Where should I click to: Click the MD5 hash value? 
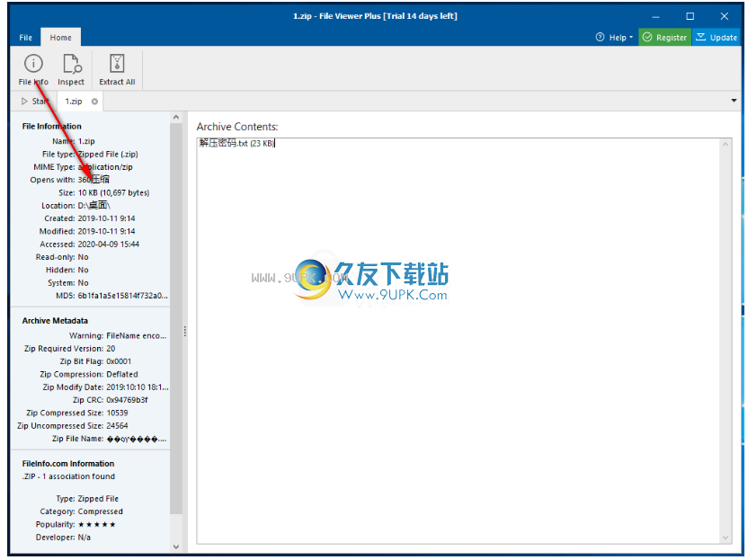coord(123,296)
